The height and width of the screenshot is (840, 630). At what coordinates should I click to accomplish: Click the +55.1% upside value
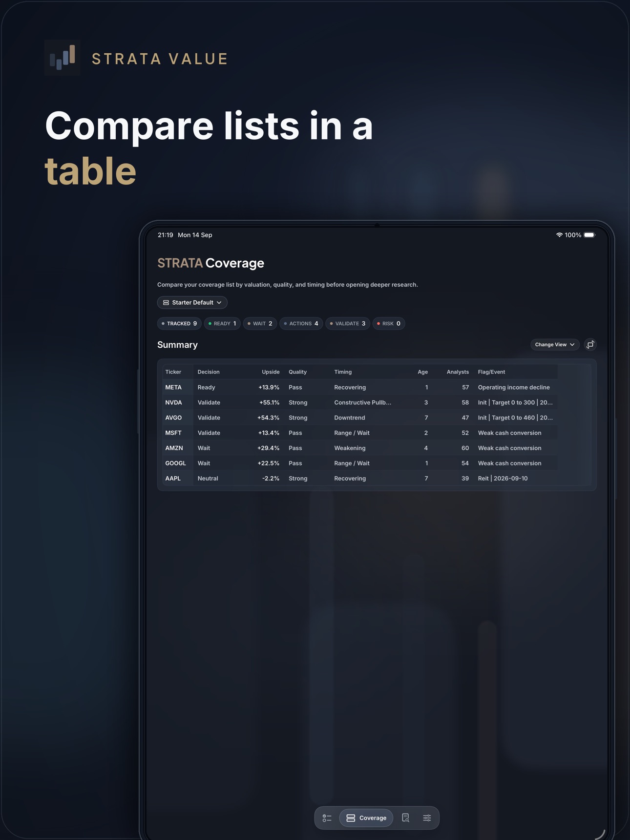[270, 402]
